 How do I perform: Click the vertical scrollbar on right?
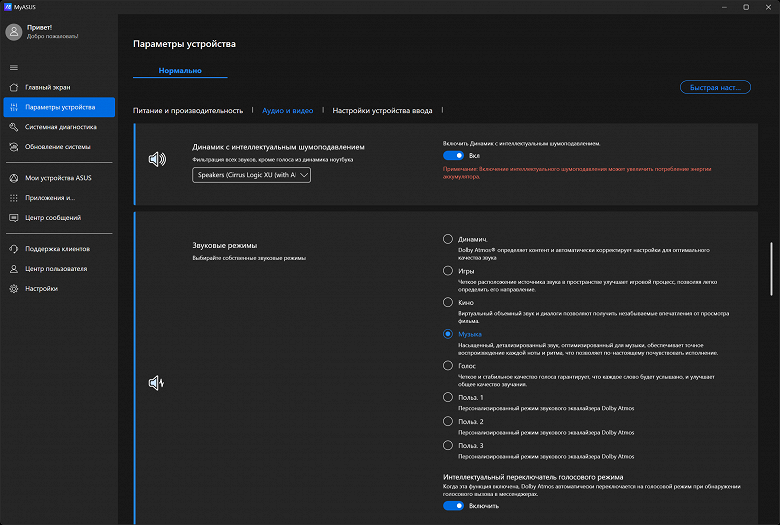(771, 267)
